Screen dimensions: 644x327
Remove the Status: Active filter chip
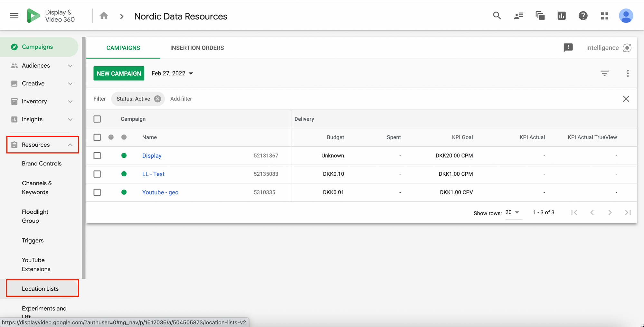click(x=157, y=99)
